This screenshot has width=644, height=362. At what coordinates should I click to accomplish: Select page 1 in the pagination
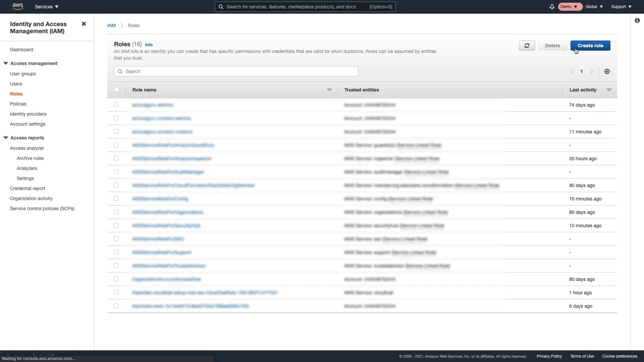(581, 71)
